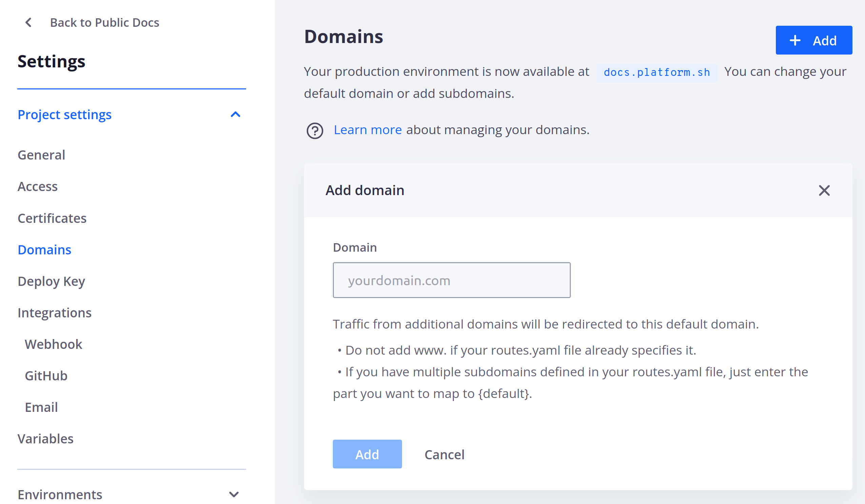Navigate to Access settings page

[37, 186]
